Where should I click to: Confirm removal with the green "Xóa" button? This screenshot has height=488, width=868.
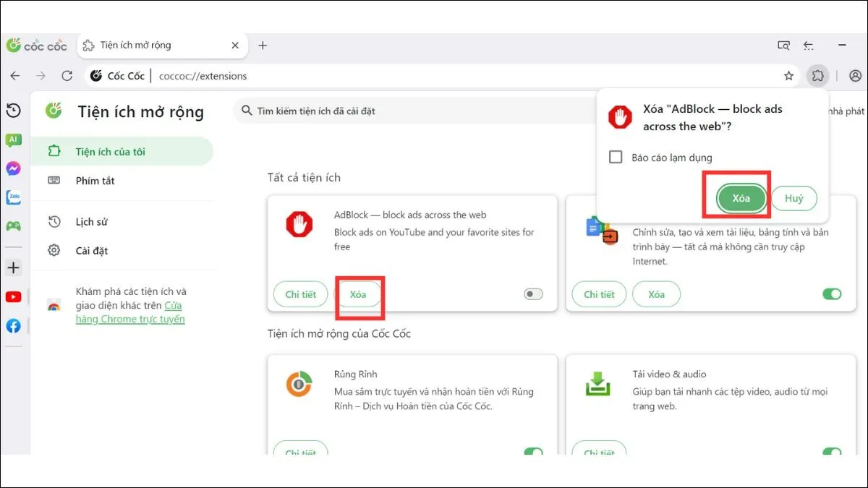tap(741, 198)
